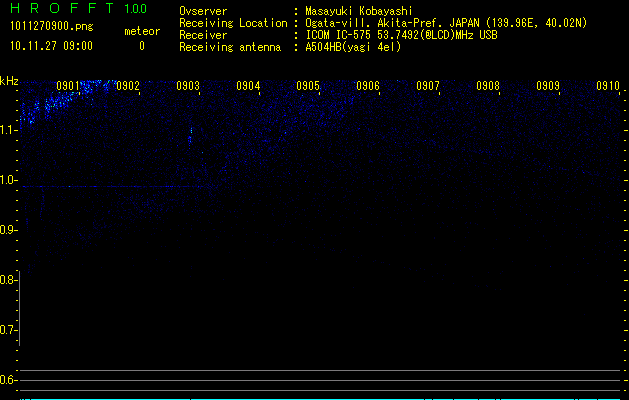Click the Ogata-vill. Akita-Pref. JAPAN location text
The width and height of the screenshot is (629, 400).
446,23
